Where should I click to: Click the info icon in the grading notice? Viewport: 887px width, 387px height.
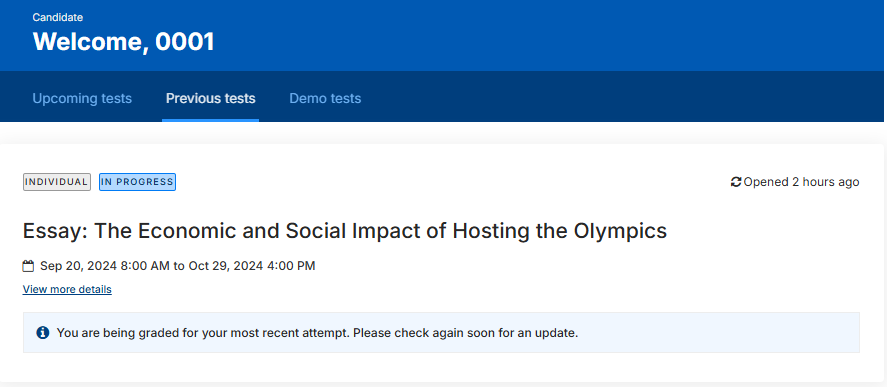tap(42, 333)
